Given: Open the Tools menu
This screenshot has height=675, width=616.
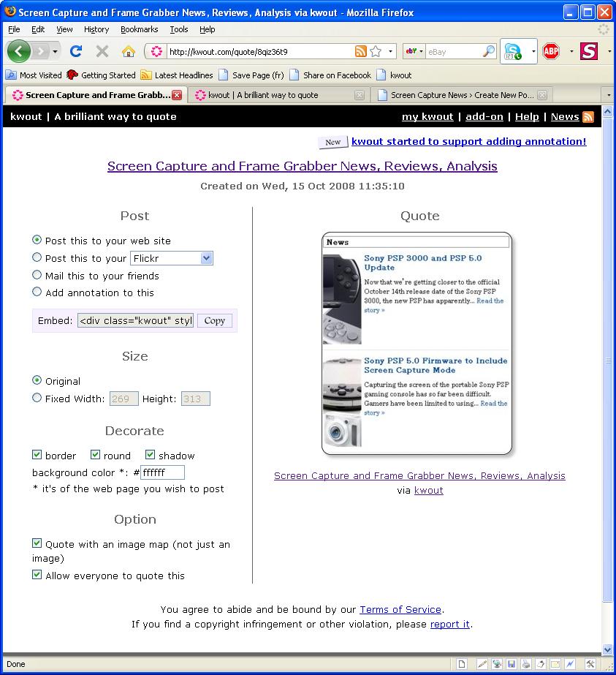Looking at the screenshot, I should point(179,29).
